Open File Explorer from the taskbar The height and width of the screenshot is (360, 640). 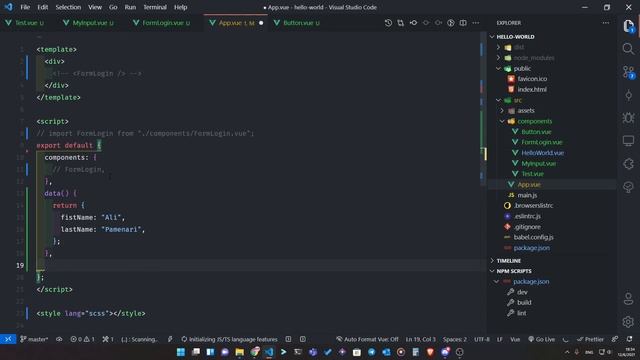[240, 352]
